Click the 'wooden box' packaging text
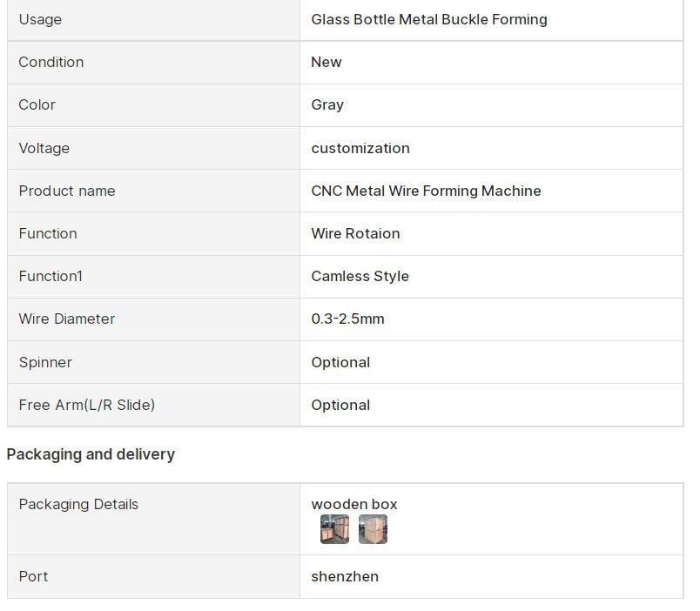 353,504
